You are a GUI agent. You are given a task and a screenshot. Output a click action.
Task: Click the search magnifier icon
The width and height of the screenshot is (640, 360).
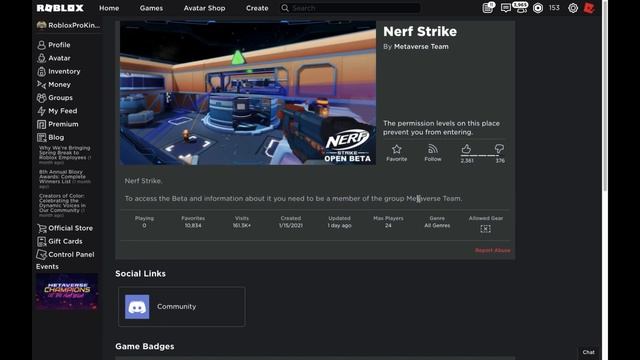pyautogui.click(x=285, y=8)
